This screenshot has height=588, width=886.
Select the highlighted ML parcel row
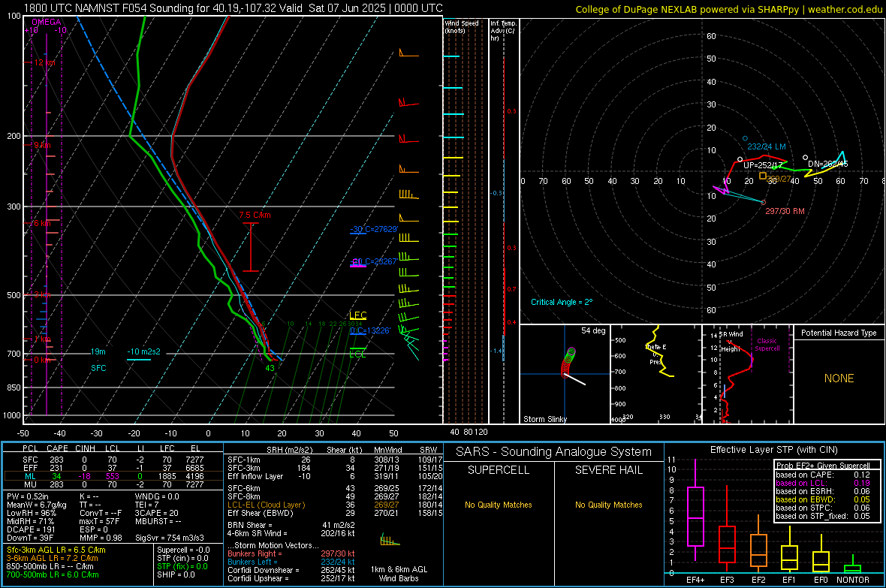click(113, 476)
